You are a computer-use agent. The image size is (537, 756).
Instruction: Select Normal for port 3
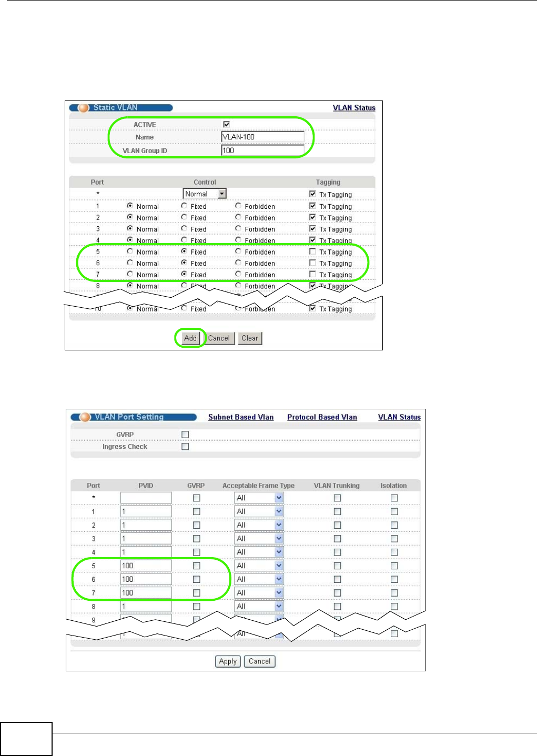click(130, 229)
